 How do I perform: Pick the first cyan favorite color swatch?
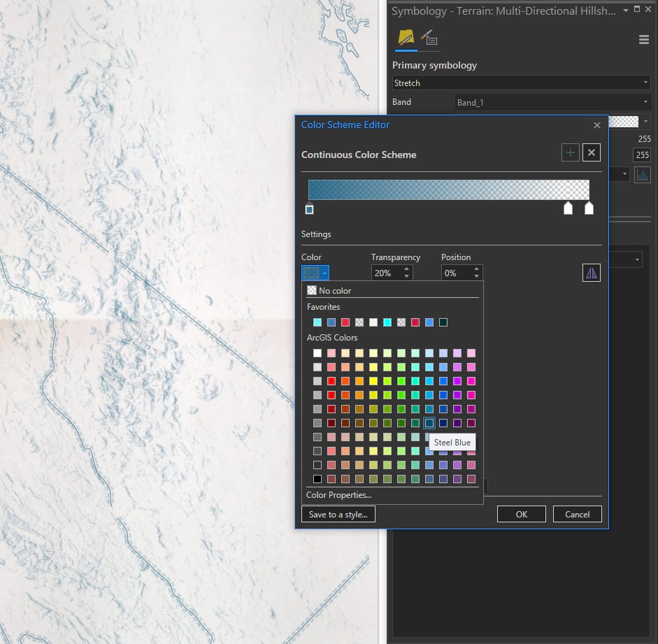(x=317, y=322)
